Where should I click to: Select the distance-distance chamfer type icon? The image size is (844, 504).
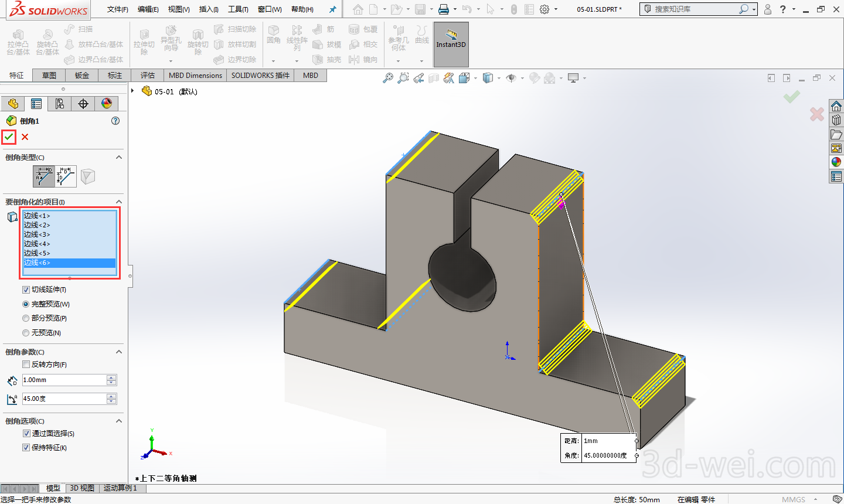[x=66, y=176]
